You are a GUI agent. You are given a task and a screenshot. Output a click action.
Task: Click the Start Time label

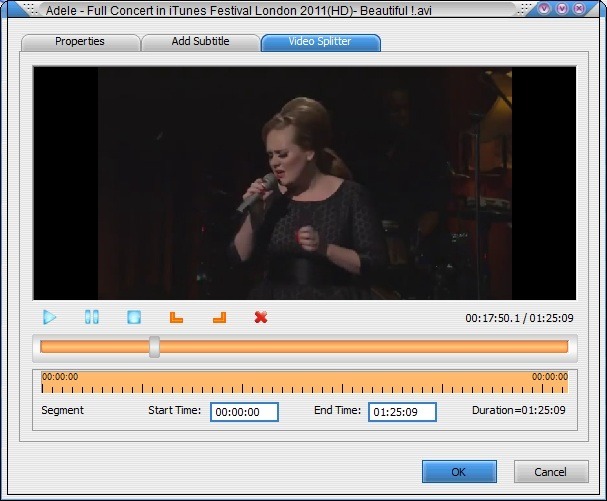click(x=175, y=410)
